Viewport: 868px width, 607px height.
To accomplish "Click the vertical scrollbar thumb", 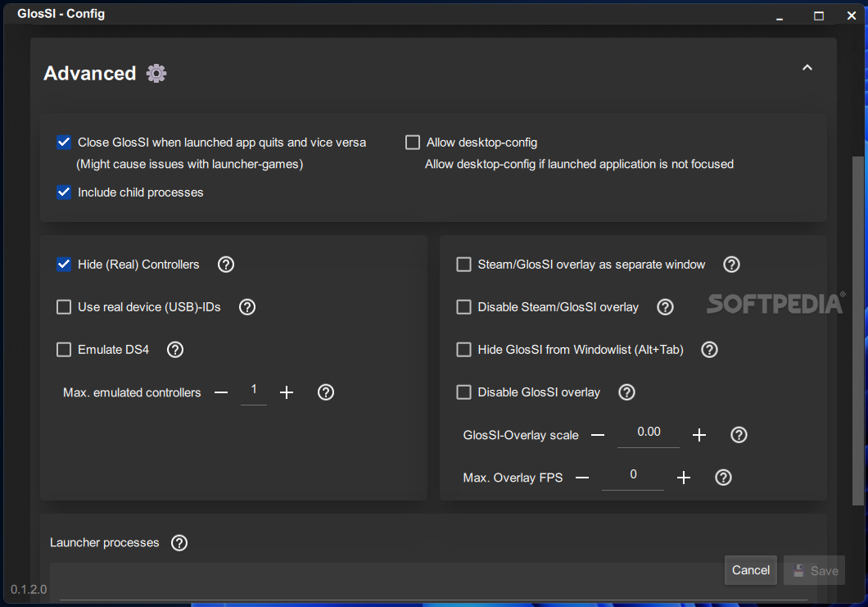I will (x=857, y=330).
